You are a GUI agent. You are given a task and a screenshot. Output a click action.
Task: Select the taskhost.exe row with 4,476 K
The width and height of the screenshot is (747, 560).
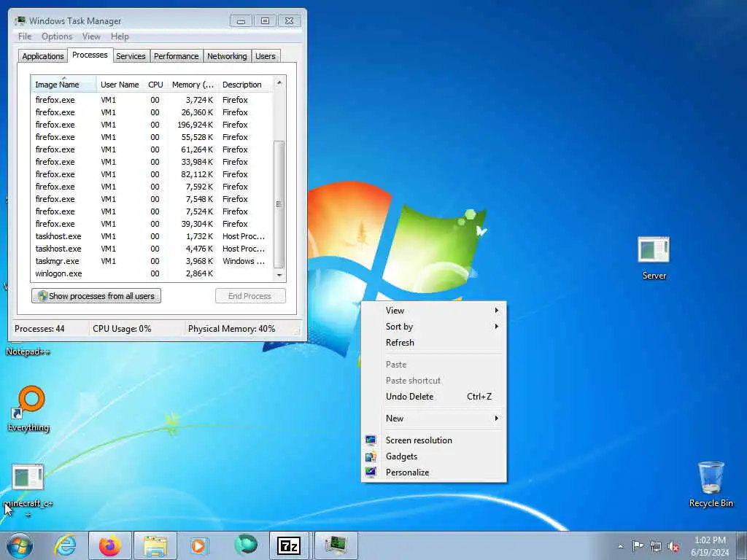[x=152, y=249]
